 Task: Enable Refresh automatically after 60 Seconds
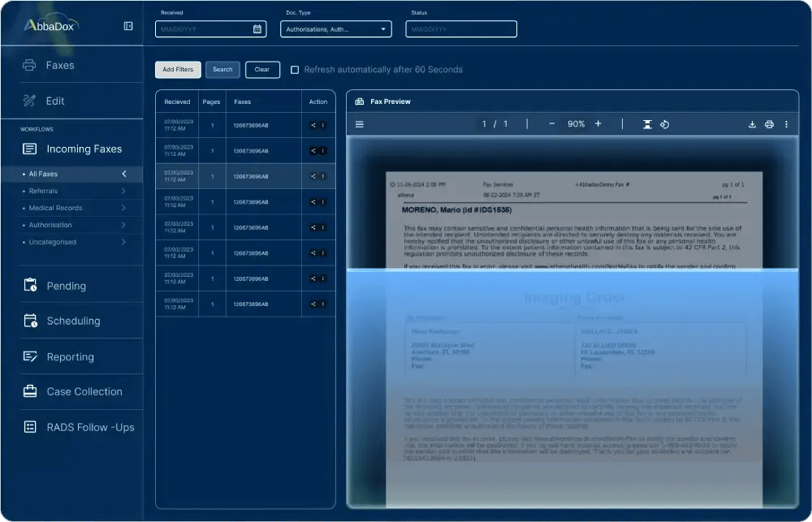click(295, 70)
